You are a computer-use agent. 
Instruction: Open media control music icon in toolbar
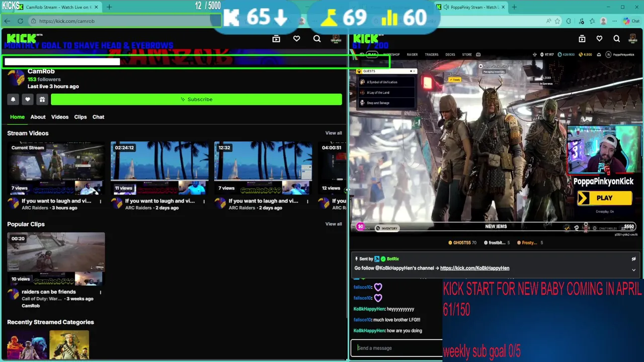(581, 21)
